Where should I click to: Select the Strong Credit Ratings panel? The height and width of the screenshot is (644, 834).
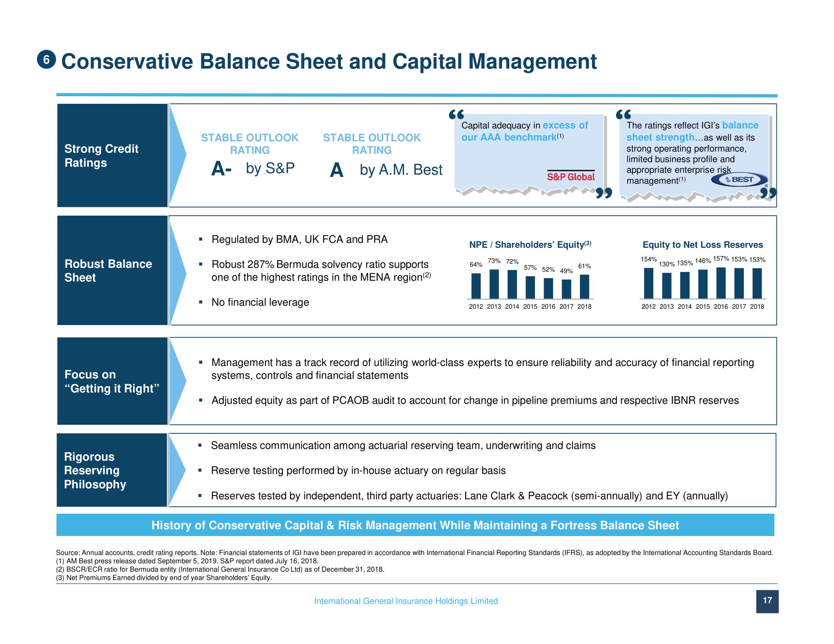(x=112, y=156)
